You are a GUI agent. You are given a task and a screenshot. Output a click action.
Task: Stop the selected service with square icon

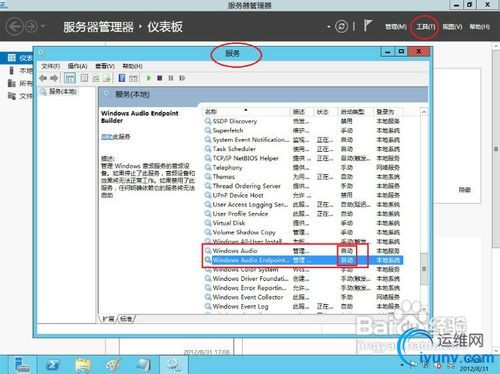[160, 78]
